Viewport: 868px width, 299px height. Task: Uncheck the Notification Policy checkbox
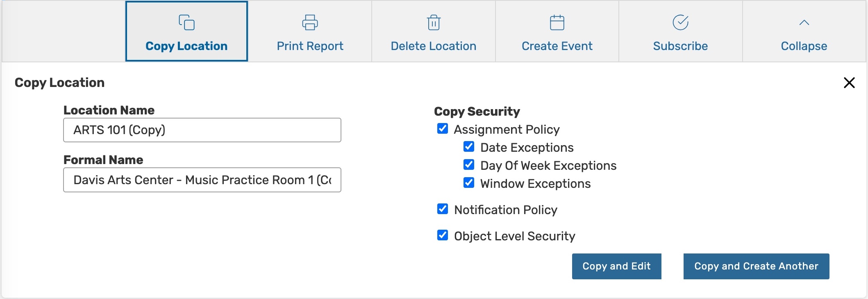[443, 209]
